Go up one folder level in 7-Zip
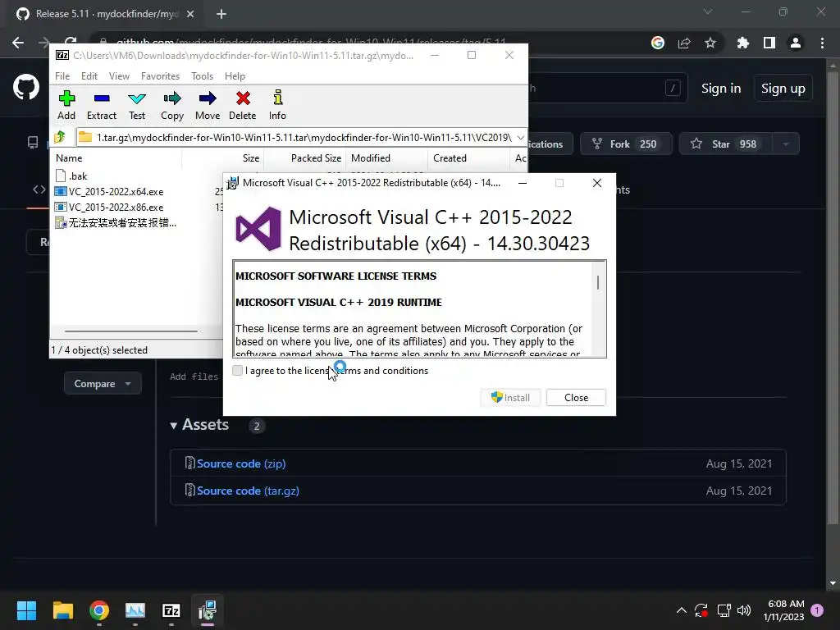Screen dimensions: 840x630 [60, 137]
